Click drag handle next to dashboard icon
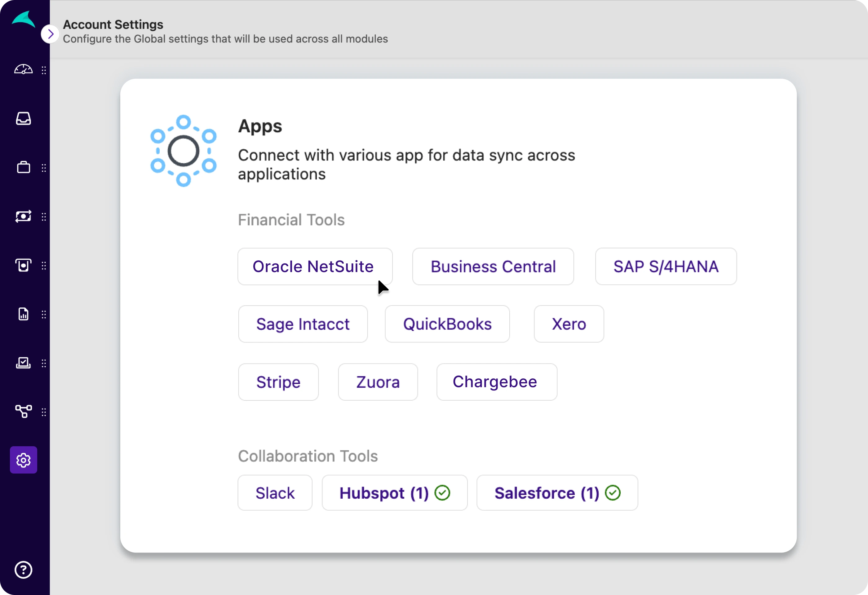The height and width of the screenshot is (595, 868). 44,70
